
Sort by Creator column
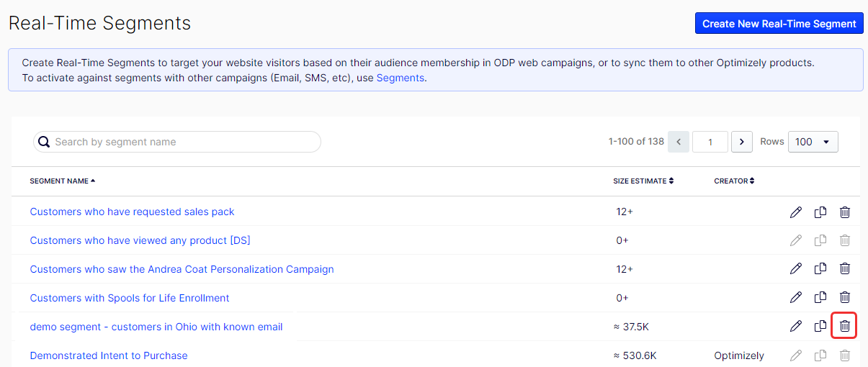734,181
